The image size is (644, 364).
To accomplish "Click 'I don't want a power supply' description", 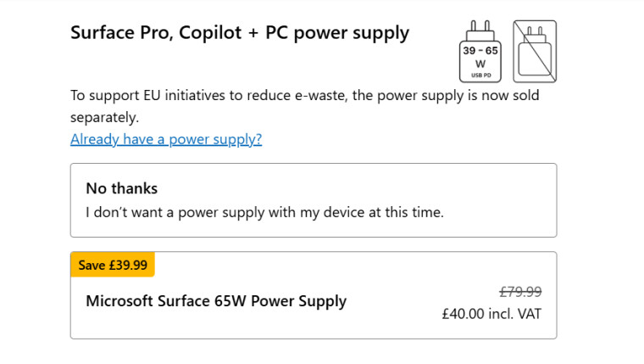I will point(265,212).
